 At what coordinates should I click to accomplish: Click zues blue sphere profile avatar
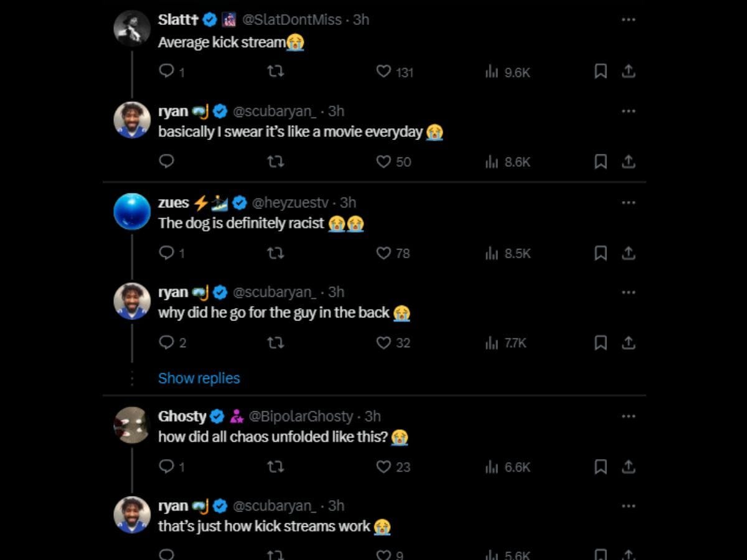(x=132, y=212)
